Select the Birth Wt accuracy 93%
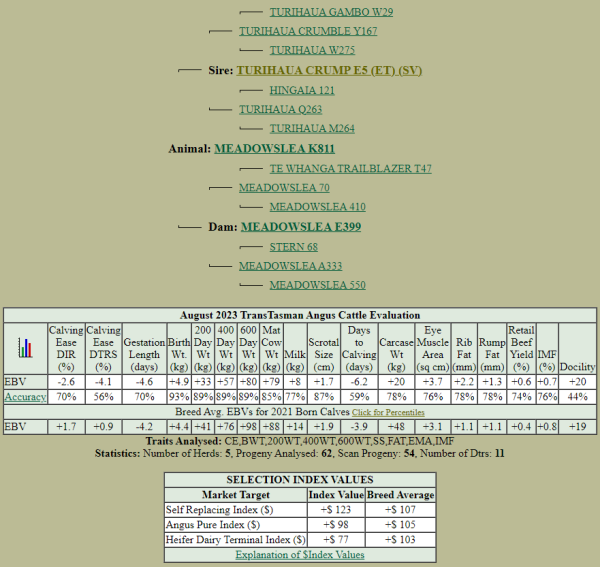The height and width of the screenshot is (567, 600). pyautogui.click(x=179, y=397)
